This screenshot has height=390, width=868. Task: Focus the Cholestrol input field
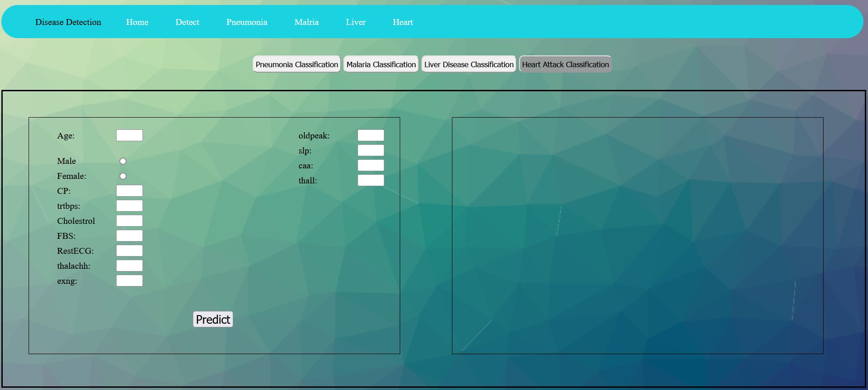click(x=129, y=221)
